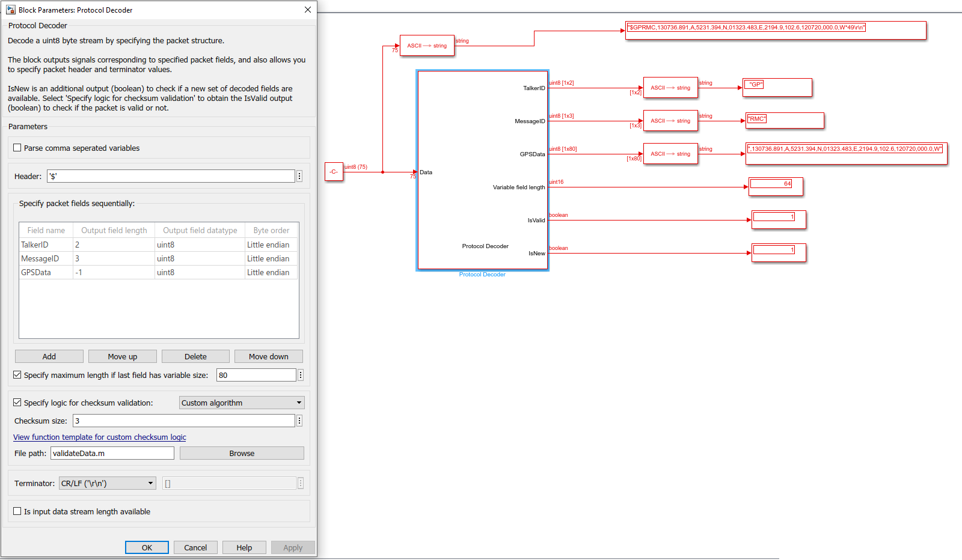Enable Is input data stream length available
962x560 pixels.
[17, 511]
